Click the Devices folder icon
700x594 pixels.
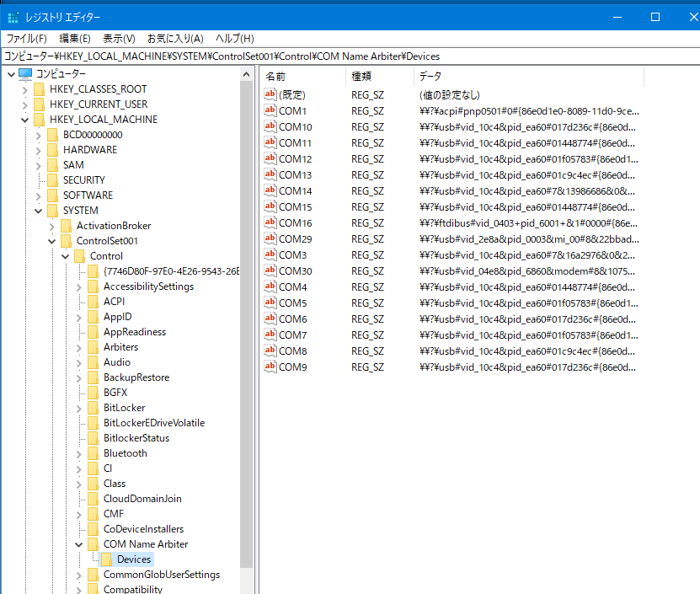point(107,559)
